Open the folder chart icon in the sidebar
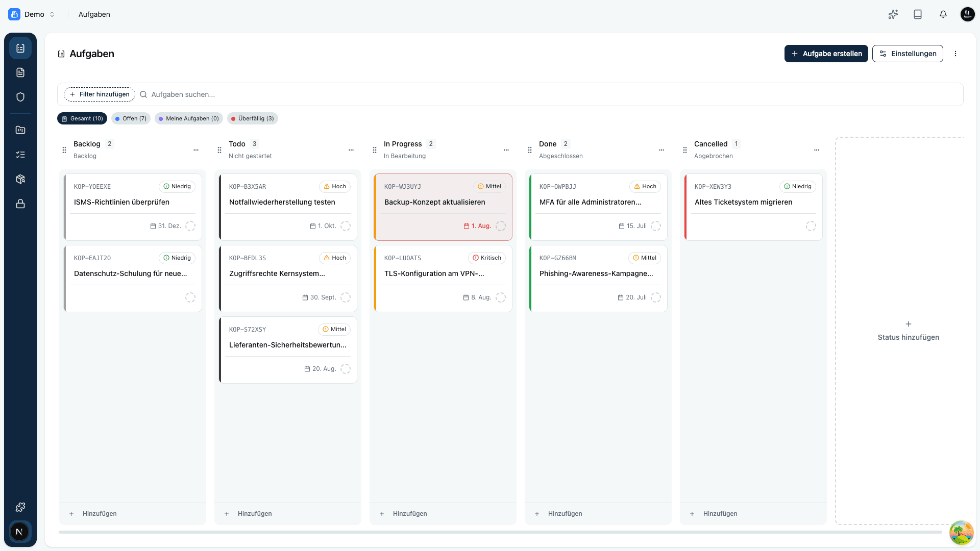 pyautogui.click(x=20, y=130)
